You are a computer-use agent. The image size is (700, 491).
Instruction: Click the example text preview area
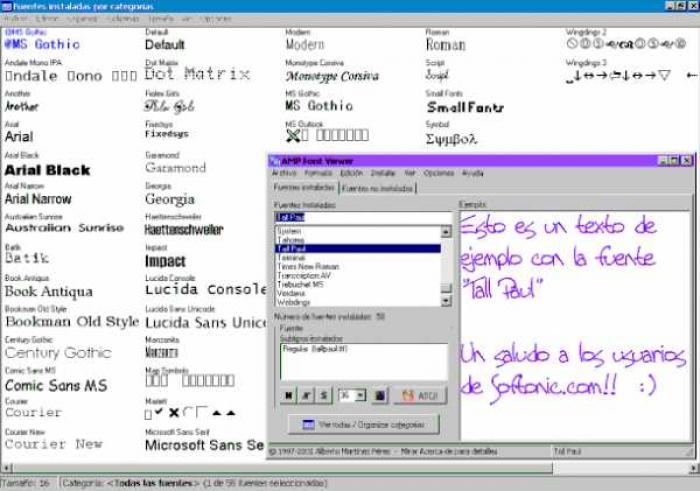pos(575,326)
